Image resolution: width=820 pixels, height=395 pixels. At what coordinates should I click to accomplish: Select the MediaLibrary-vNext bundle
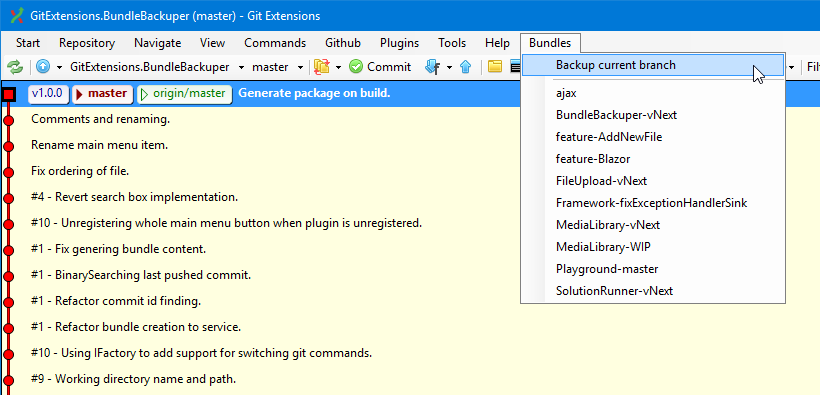[653, 224]
